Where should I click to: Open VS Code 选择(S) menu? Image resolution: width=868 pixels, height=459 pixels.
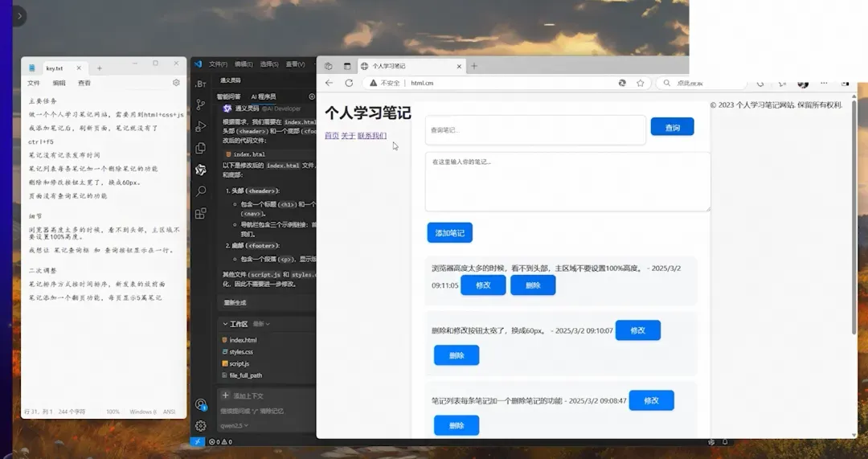coord(269,64)
